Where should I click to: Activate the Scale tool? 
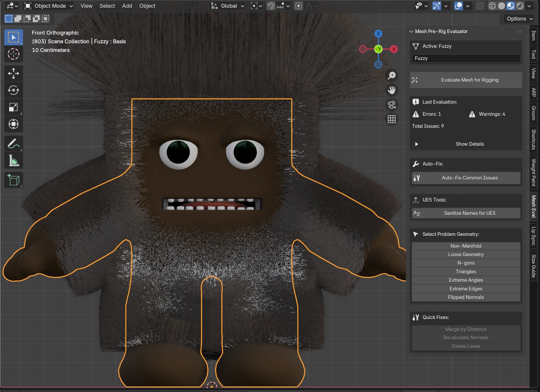pyautogui.click(x=13, y=107)
